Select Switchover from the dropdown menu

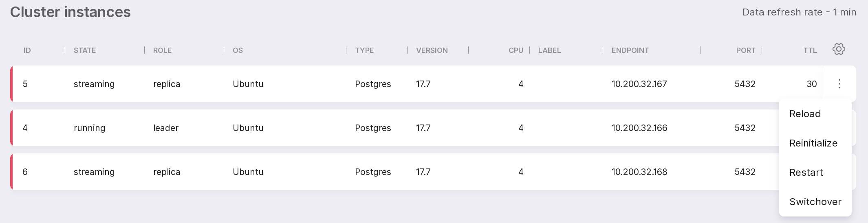[815, 202]
